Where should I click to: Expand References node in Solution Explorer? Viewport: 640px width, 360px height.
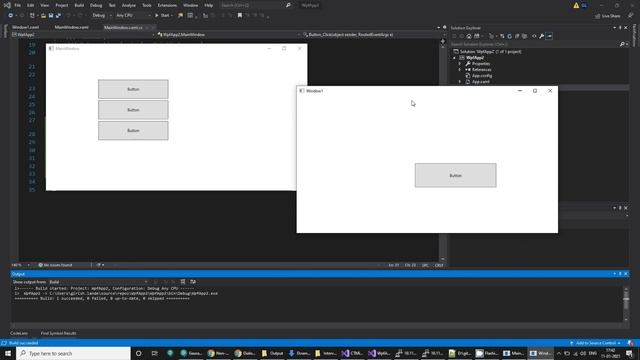pos(460,70)
